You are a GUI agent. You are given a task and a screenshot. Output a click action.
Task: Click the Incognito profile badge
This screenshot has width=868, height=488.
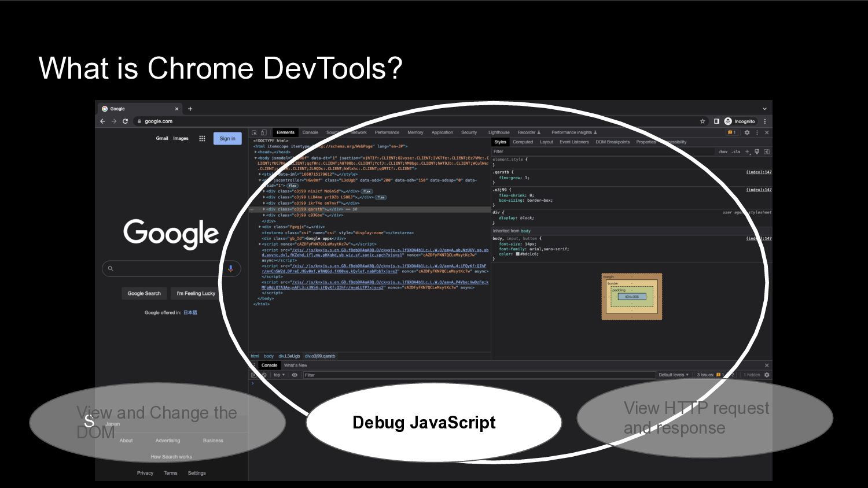click(x=740, y=121)
